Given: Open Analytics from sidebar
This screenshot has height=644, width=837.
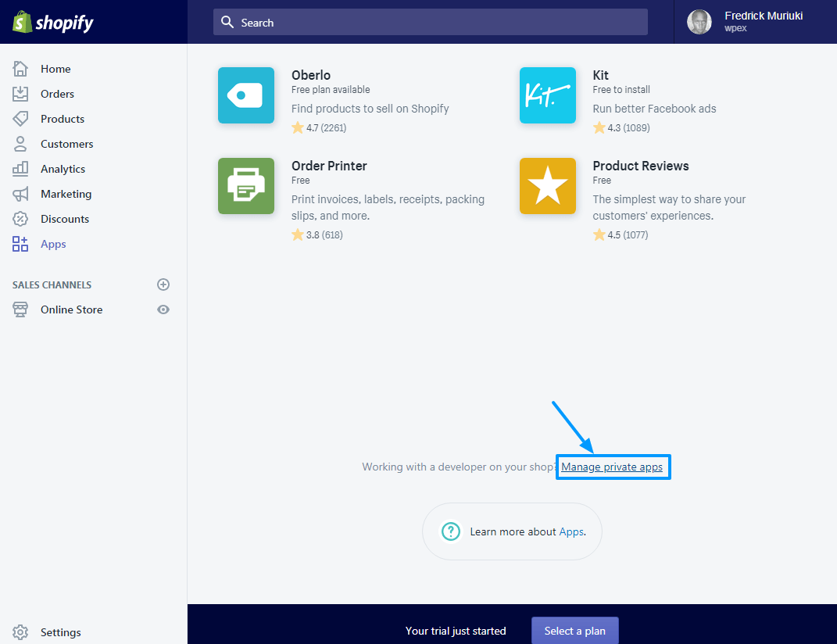Looking at the screenshot, I should [63, 169].
